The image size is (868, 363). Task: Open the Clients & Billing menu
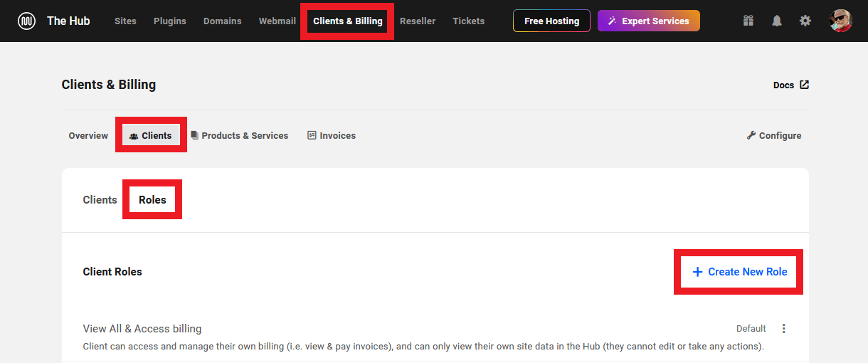pyautogui.click(x=348, y=21)
